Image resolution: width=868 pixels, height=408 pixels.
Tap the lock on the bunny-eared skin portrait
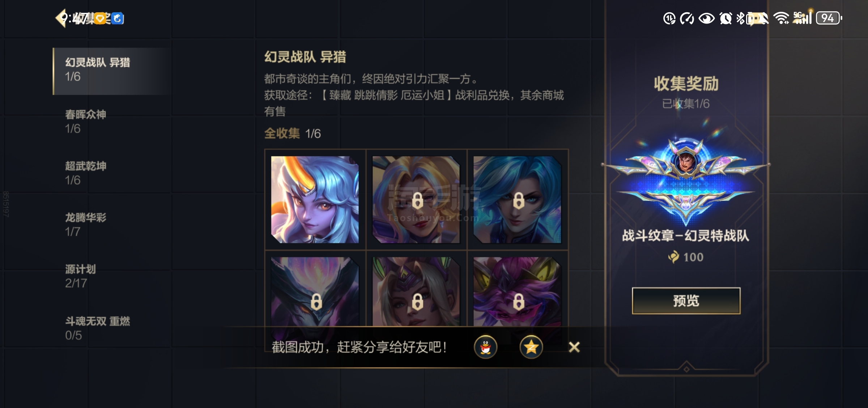click(417, 301)
